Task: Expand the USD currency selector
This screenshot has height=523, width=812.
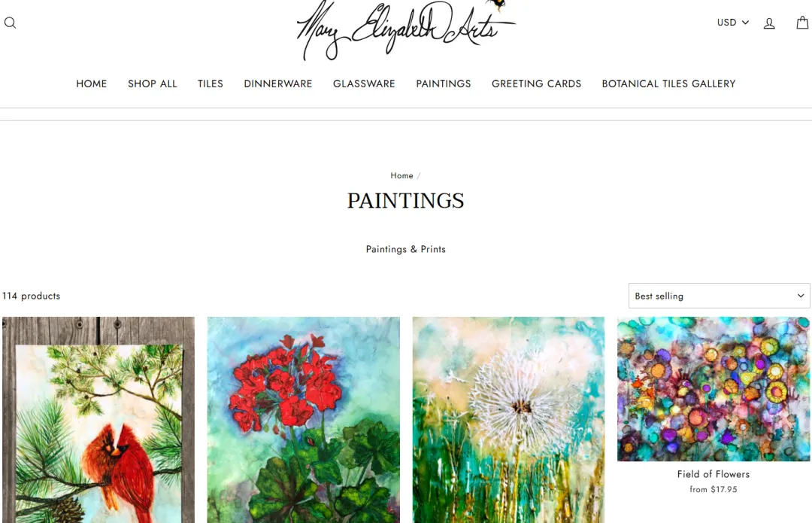Action: coord(733,23)
